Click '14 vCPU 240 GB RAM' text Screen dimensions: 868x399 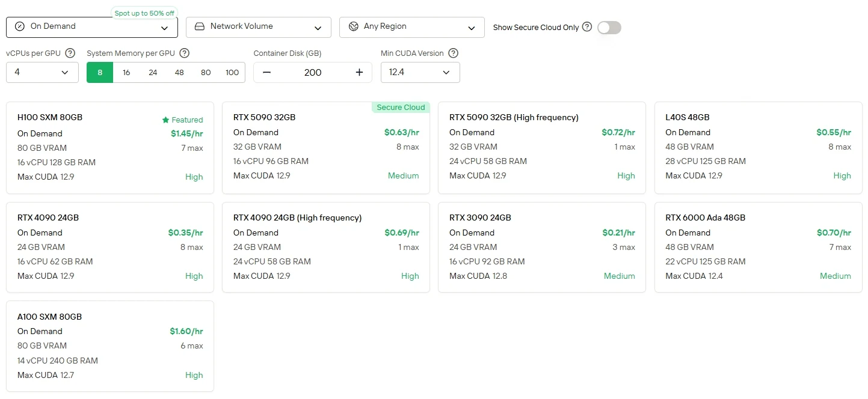pos(58,361)
